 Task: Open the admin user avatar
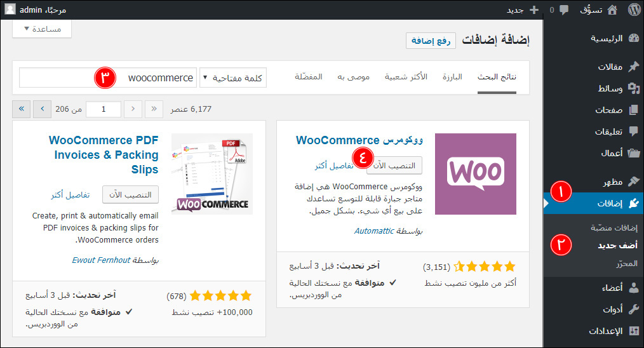coord(10,9)
